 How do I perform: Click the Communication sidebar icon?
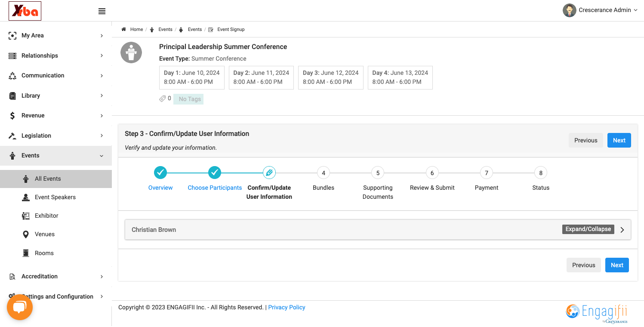[x=12, y=76]
